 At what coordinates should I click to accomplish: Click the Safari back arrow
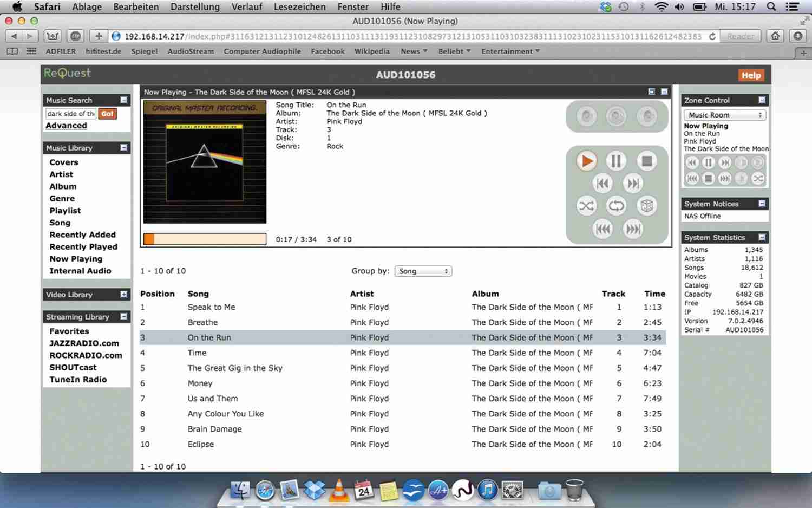tap(14, 36)
